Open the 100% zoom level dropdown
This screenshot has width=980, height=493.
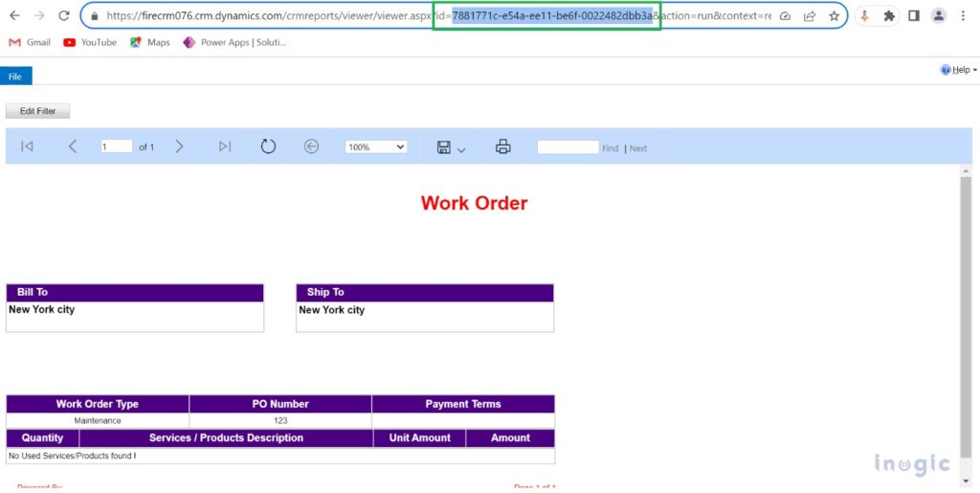376,147
